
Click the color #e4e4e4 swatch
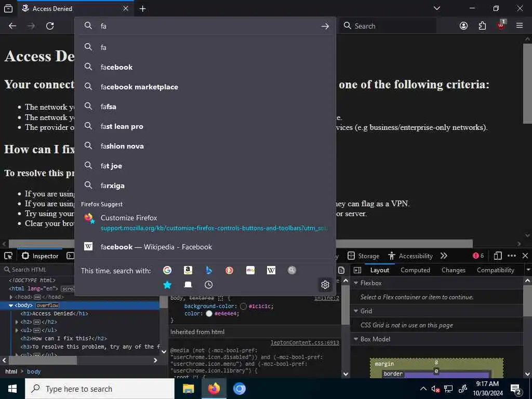pos(209,313)
